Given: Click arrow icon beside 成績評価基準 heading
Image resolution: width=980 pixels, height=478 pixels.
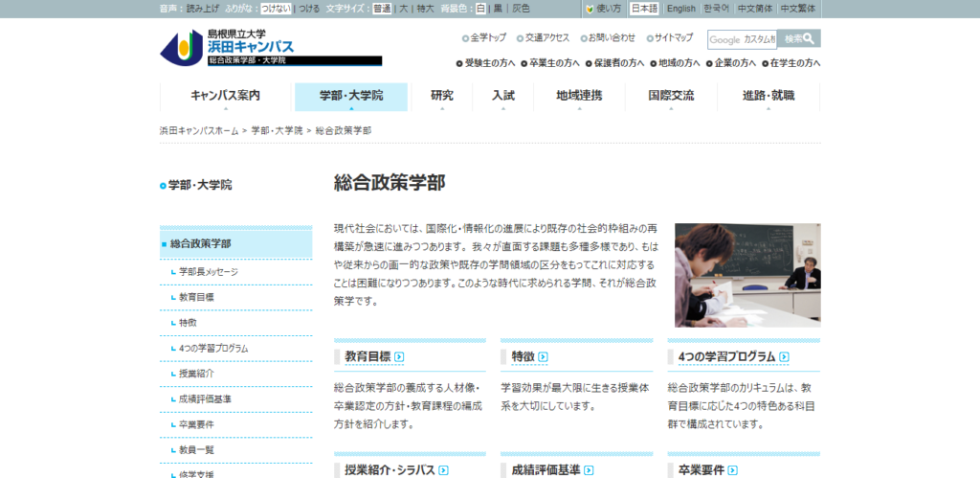Looking at the screenshot, I should 589,470.
